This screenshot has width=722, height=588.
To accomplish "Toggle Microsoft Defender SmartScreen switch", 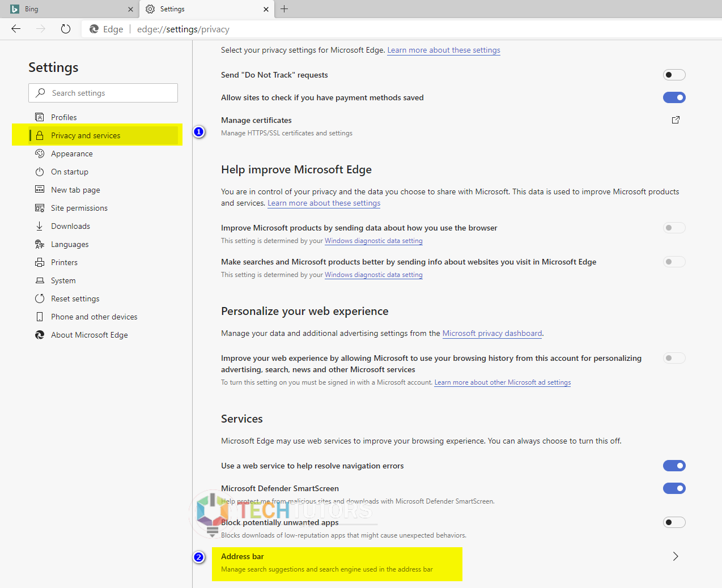I will pos(674,488).
